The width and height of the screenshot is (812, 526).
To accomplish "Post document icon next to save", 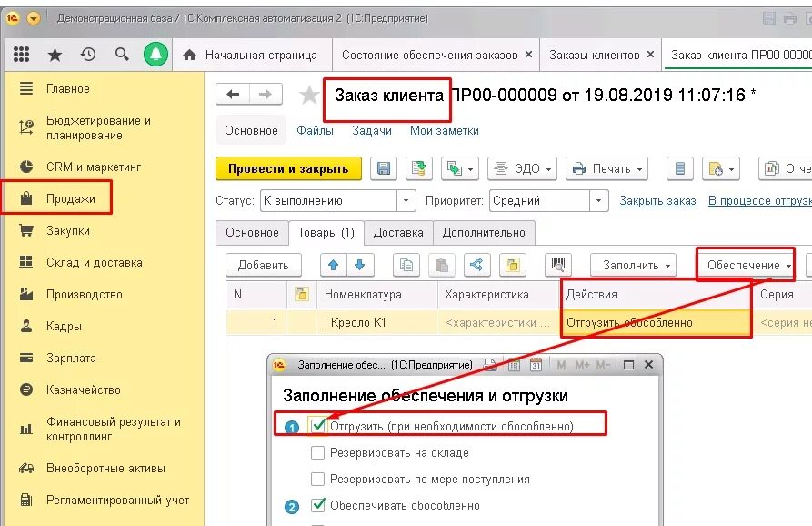I will [x=418, y=168].
